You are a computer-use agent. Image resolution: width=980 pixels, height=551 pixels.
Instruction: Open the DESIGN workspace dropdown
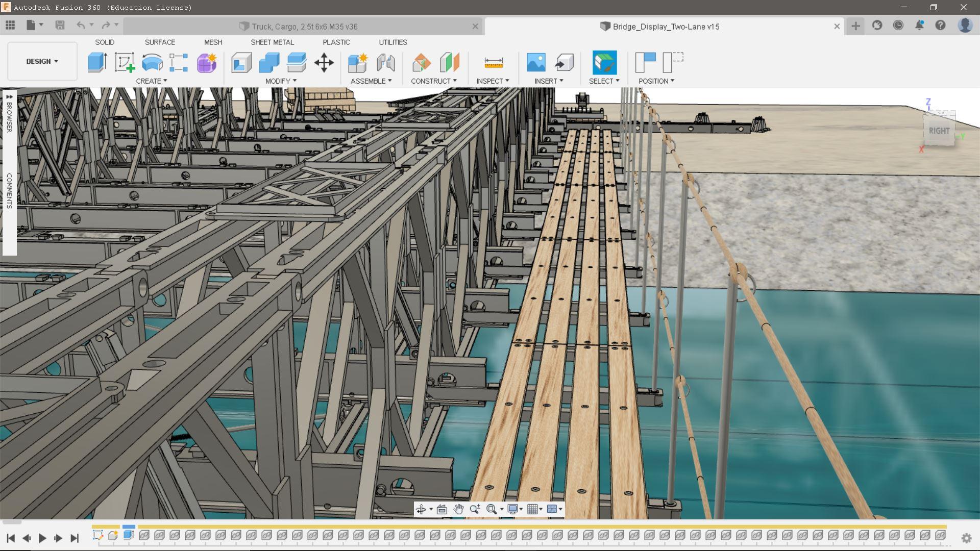coord(42,61)
